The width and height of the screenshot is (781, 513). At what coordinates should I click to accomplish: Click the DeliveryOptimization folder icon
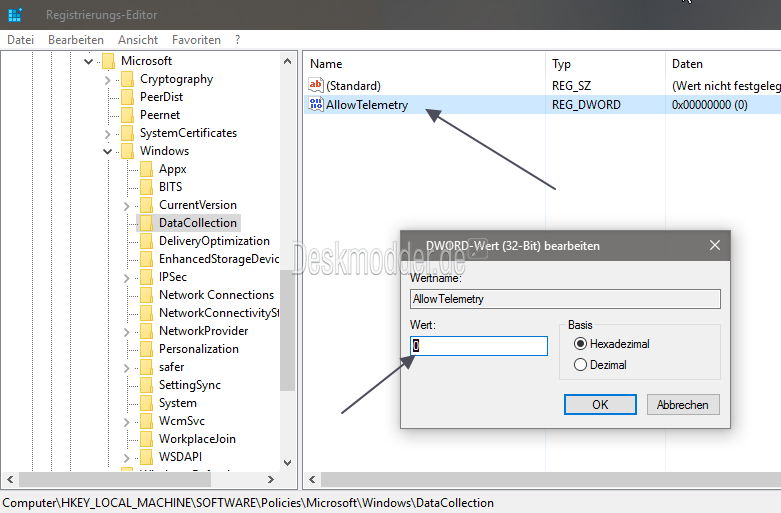[x=146, y=241]
